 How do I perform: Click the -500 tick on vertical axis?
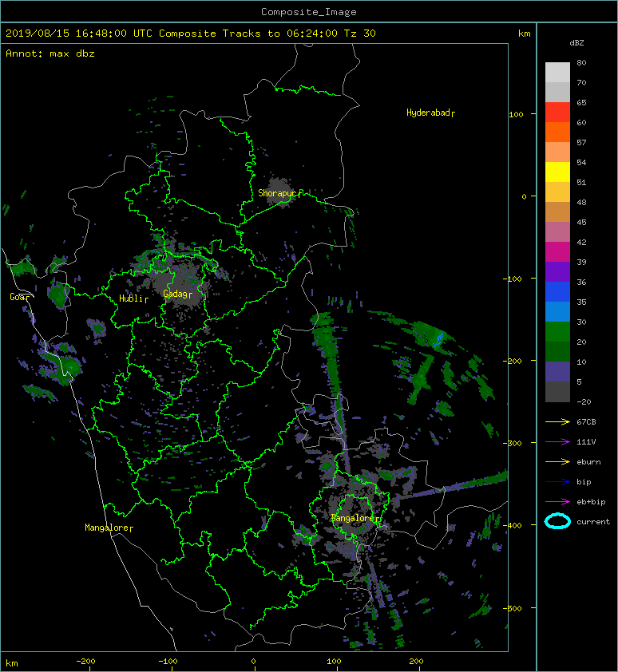512,609
